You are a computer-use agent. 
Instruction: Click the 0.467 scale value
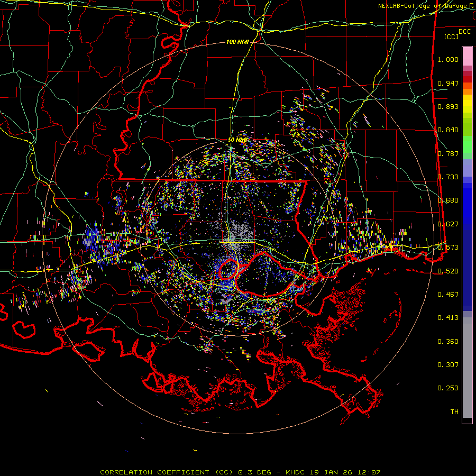pos(448,295)
